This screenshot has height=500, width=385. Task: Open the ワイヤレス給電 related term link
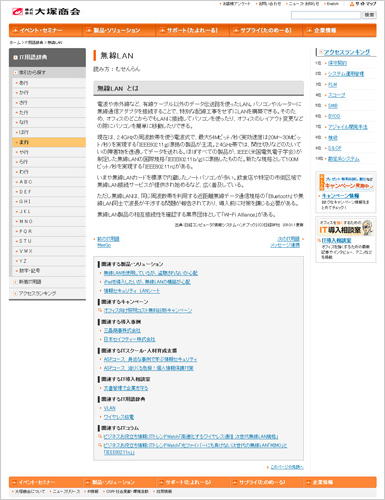point(119,417)
